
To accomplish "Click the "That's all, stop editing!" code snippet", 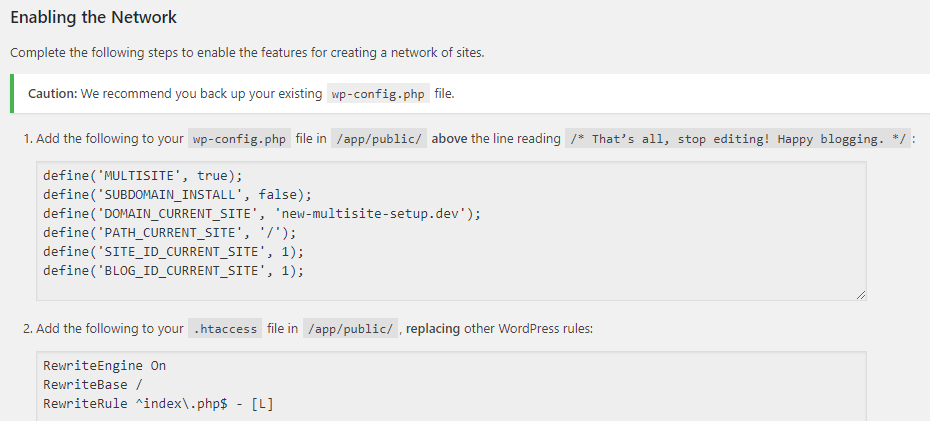I will pos(738,139).
